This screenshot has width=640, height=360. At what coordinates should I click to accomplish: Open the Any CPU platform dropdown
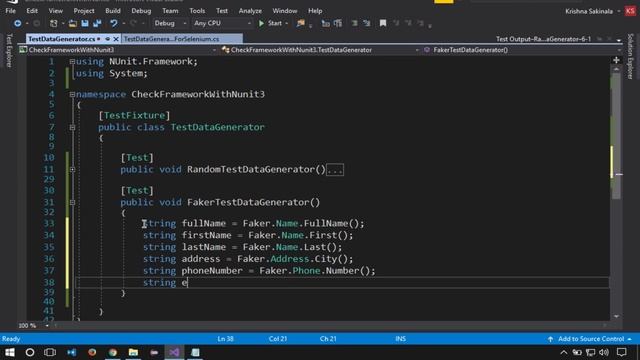pyautogui.click(x=222, y=23)
